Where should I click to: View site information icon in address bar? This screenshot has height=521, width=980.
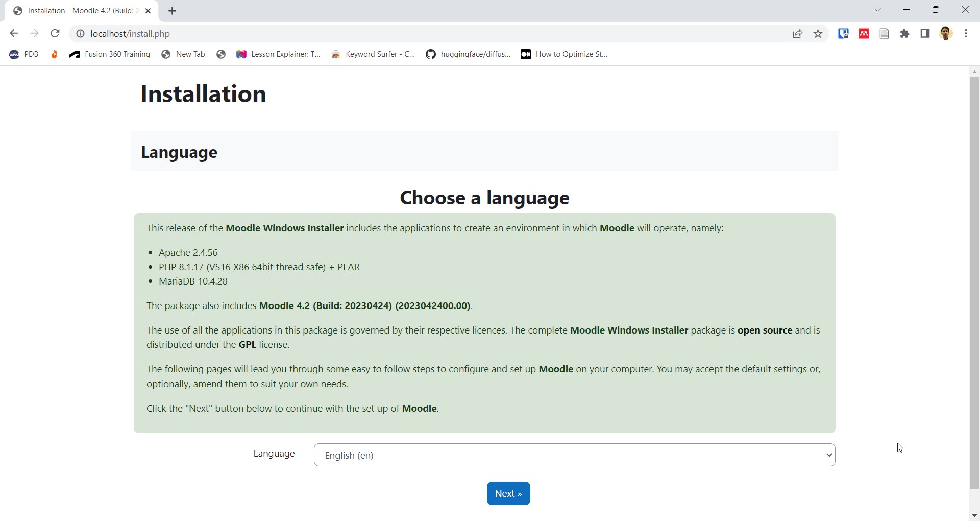(x=80, y=34)
